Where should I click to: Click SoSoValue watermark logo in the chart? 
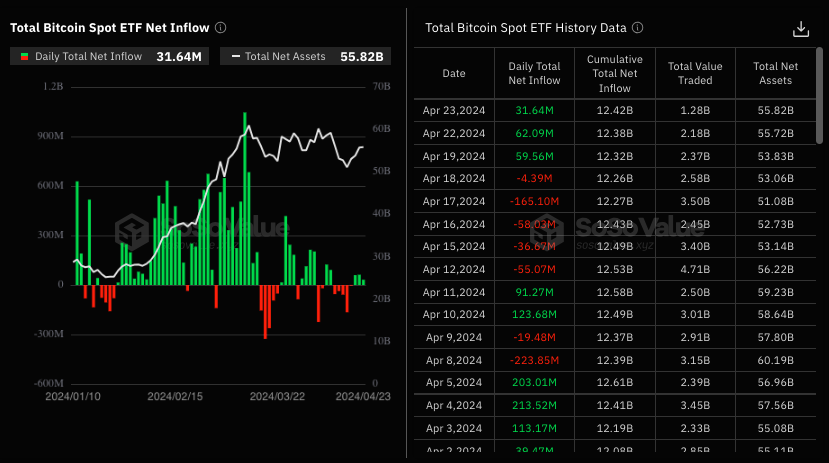pos(132,234)
